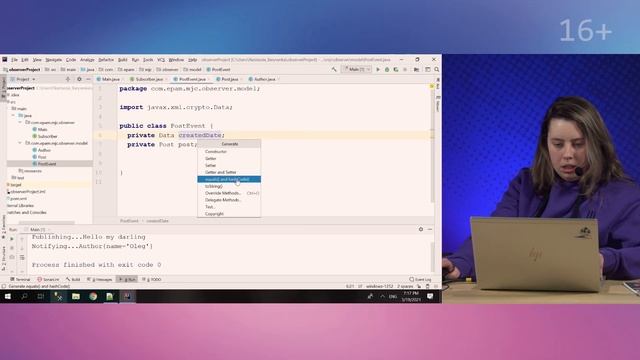Open the SonarLint tool window tab
This screenshot has height=360, width=640.
pyautogui.click(x=48, y=280)
